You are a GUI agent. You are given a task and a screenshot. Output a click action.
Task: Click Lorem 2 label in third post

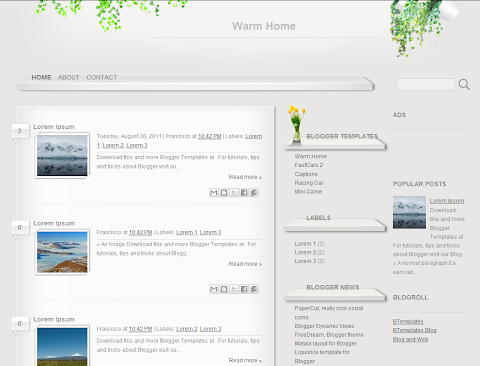(187, 329)
